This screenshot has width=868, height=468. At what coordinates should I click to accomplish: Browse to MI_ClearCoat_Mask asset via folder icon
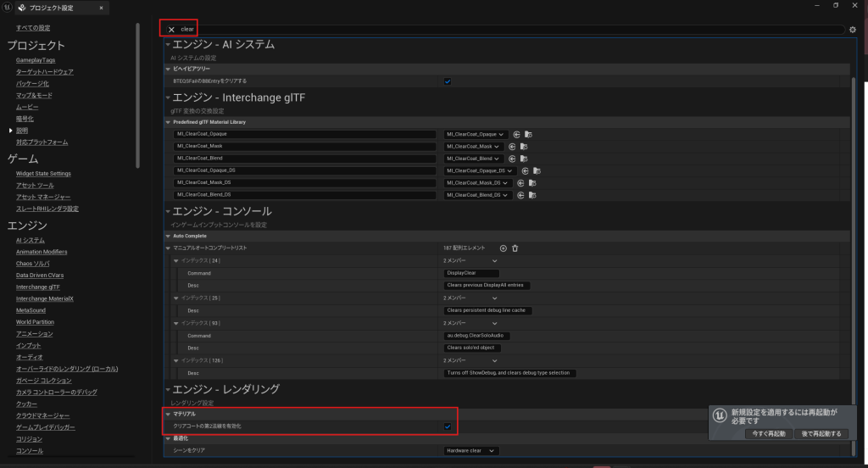point(524,147)
